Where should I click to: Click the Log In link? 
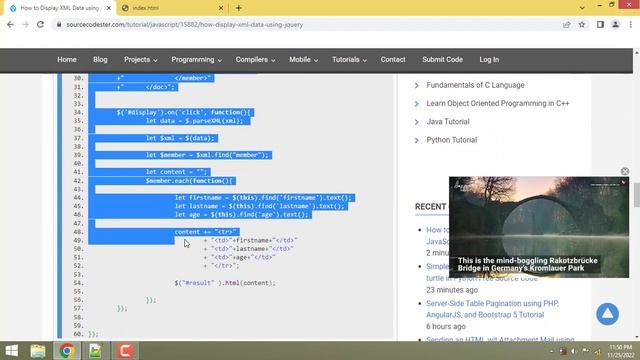pyautogui.click(x=489, y=60)
